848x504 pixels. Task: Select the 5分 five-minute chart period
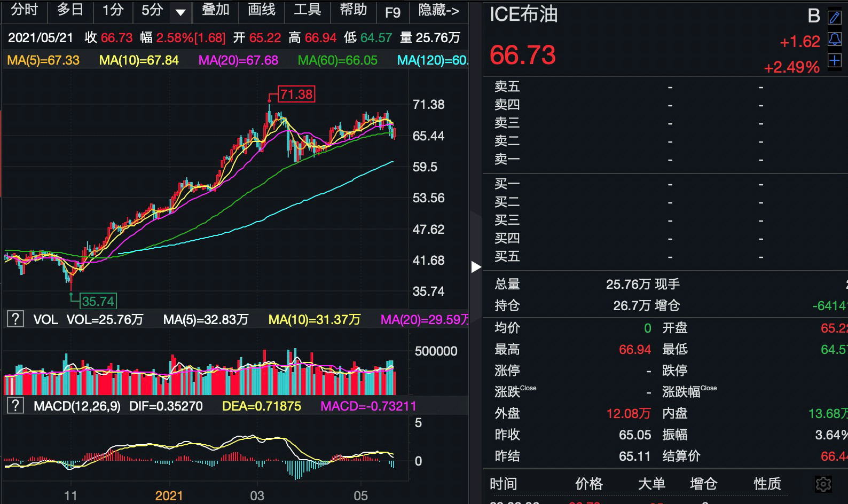[x=152, y=10]
